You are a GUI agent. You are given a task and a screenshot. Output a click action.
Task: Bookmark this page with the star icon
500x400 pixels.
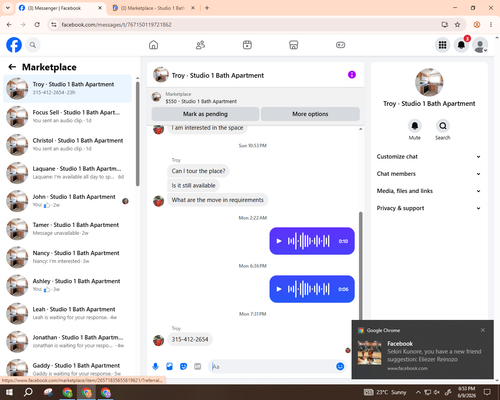[x=457, y=25]
